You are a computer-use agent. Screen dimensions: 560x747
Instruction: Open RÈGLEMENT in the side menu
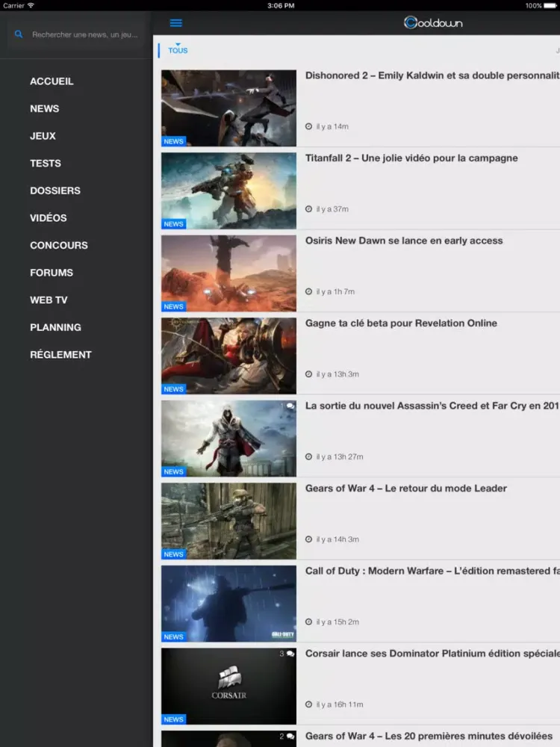coord(60,354)
